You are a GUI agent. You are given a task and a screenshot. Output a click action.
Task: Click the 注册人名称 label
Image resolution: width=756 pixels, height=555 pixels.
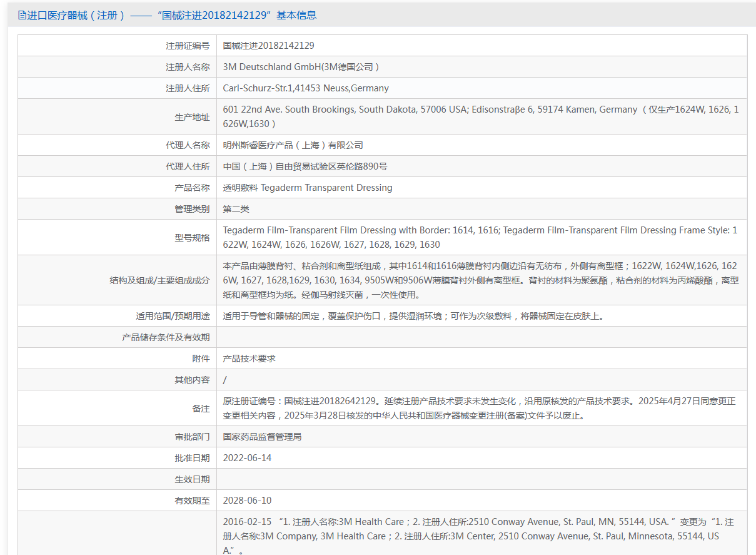[x=188, y=67]
